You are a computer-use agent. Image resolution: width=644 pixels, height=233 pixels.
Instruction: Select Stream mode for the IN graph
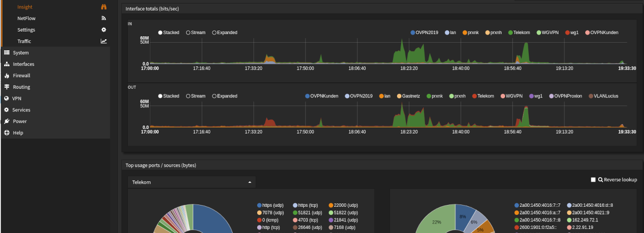pos(195,33)
